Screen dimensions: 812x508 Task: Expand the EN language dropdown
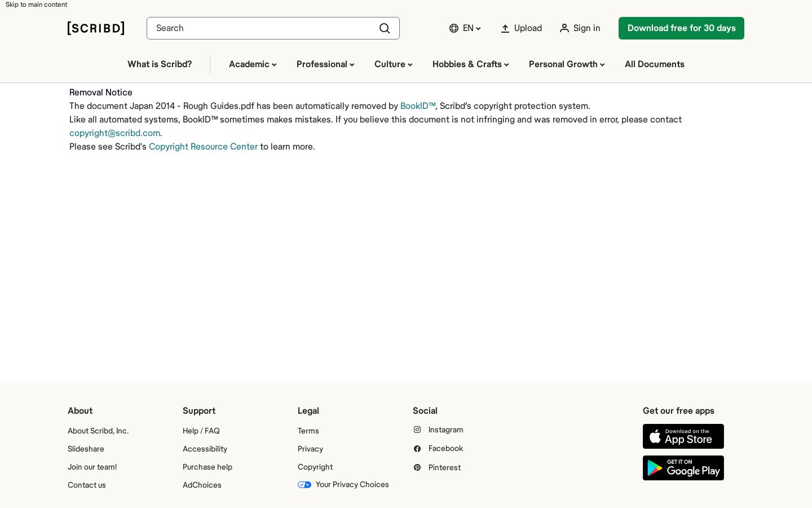point(465,28)
